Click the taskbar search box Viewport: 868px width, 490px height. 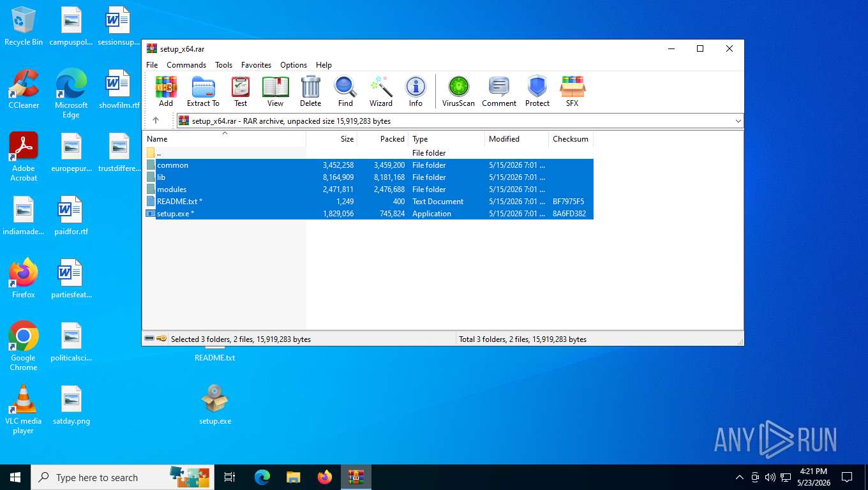121,477
